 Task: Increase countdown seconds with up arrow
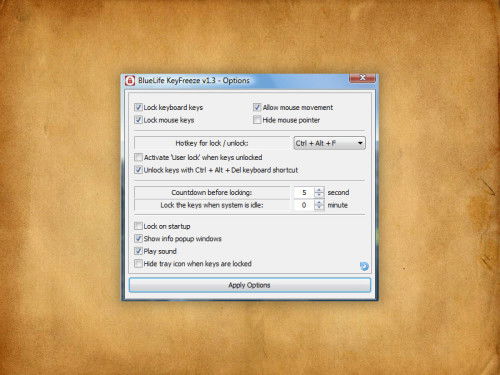tap(319, 190)
